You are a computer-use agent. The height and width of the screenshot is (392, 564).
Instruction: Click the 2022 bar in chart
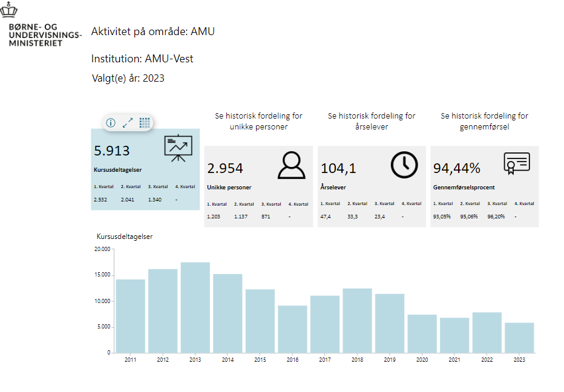point(487,333)
